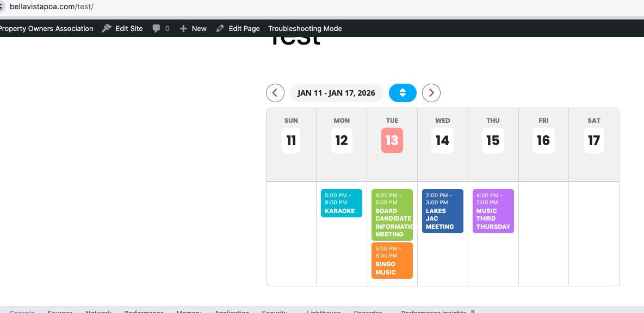Select Sunday the 11th date box
This screenshot has width=644, height=313.
(291, 140)
